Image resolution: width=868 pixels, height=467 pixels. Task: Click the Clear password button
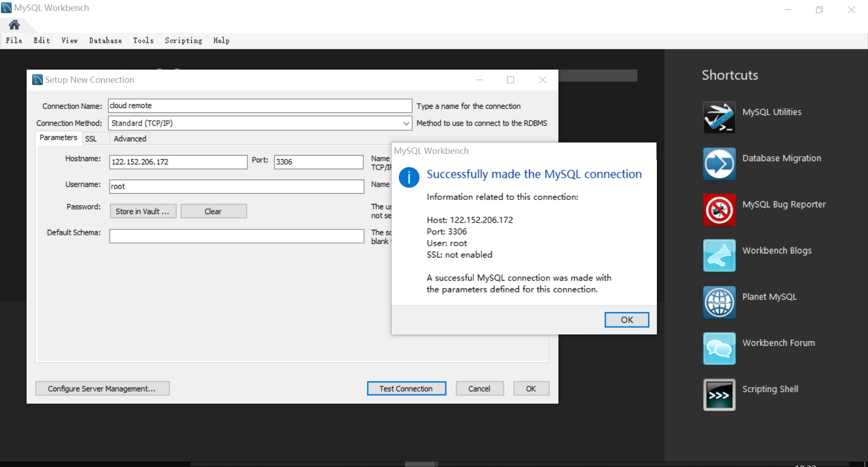[x=213, y=211]
